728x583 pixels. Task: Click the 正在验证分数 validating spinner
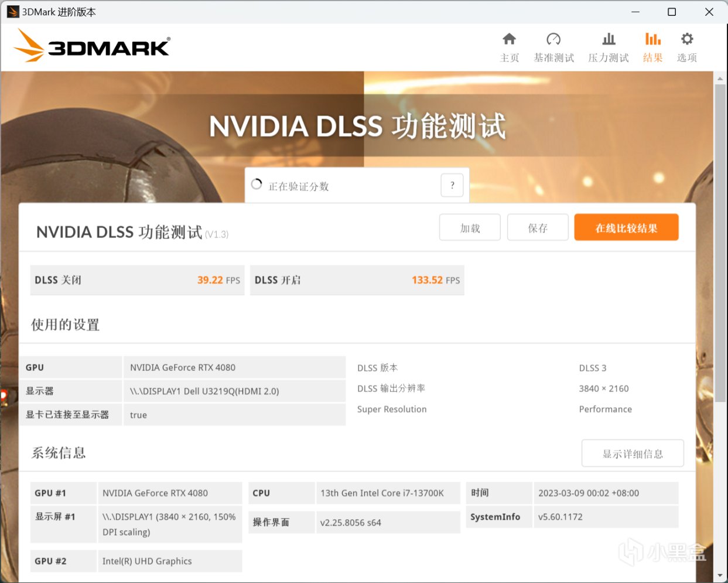tap(257, 184)
